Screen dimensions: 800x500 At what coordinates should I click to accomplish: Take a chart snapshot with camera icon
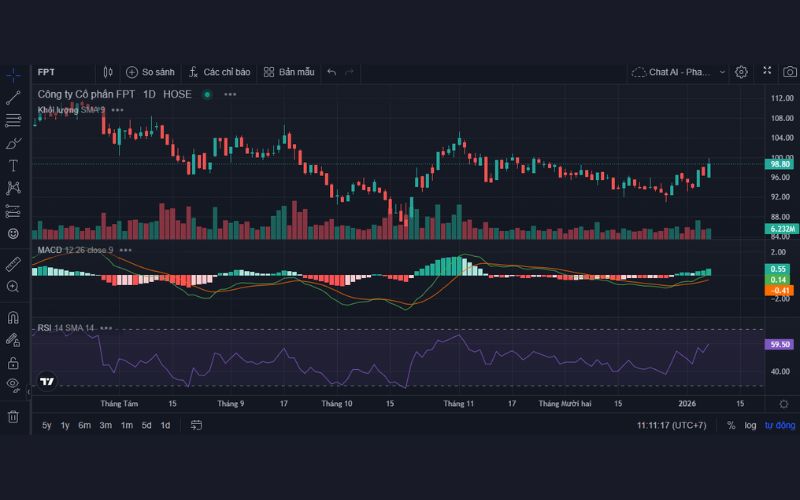point(789,72)
